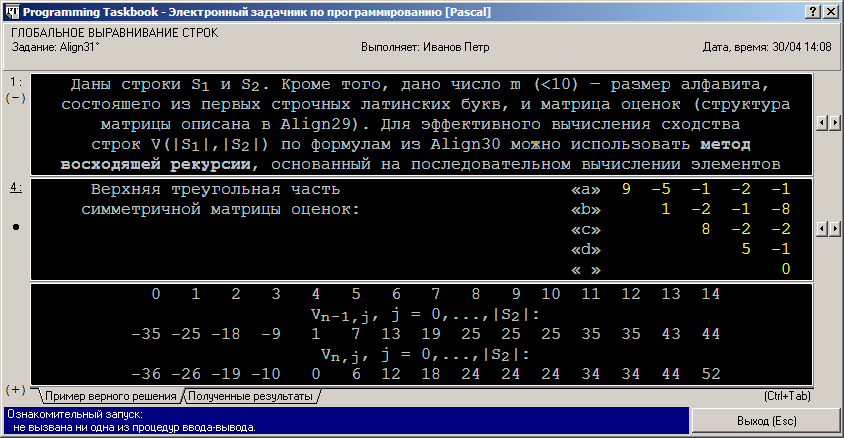
Task: Close the Programming Taskbook window
Action: click(x=831, y=12)
